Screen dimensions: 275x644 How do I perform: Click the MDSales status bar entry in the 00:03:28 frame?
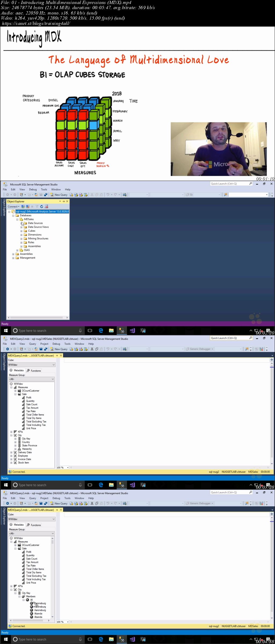(x=253, y=472)
